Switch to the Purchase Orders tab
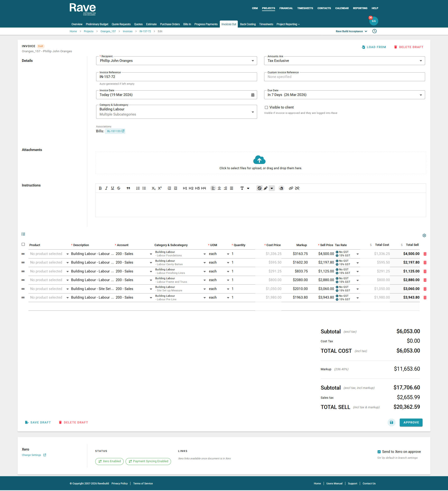448x491 pixels. pyautogui.click(x=170, y=24)
